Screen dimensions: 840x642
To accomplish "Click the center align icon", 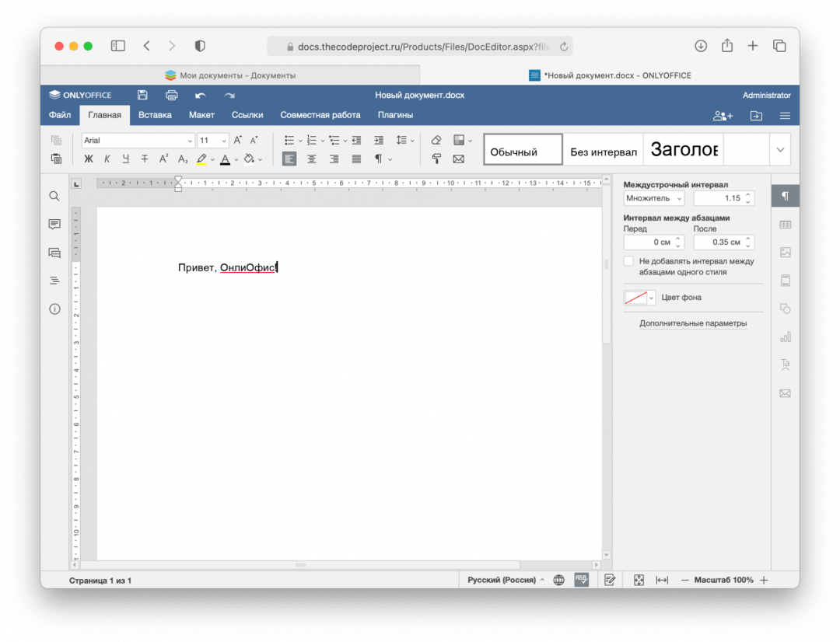I will click(311, 159).
